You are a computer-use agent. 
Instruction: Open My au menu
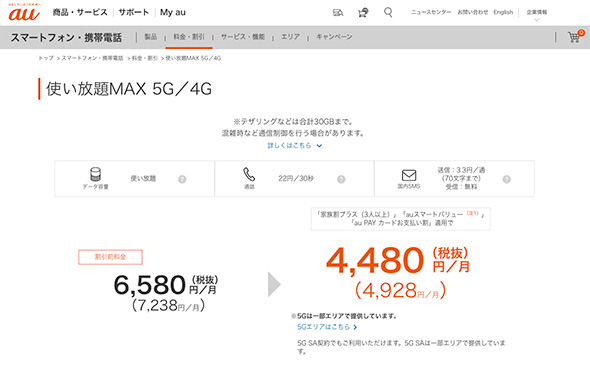tap(173, 12)
